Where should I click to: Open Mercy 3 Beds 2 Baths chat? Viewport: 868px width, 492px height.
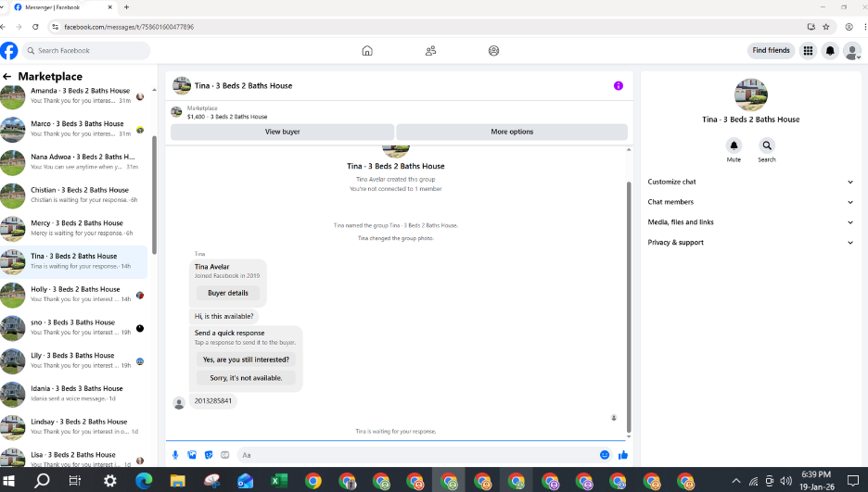point(73,228)
